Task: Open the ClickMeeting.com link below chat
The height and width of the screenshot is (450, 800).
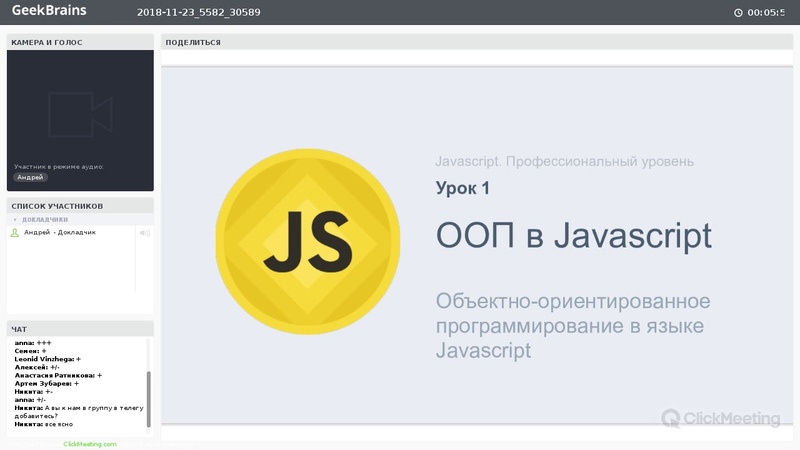Action: click(90, 444)
